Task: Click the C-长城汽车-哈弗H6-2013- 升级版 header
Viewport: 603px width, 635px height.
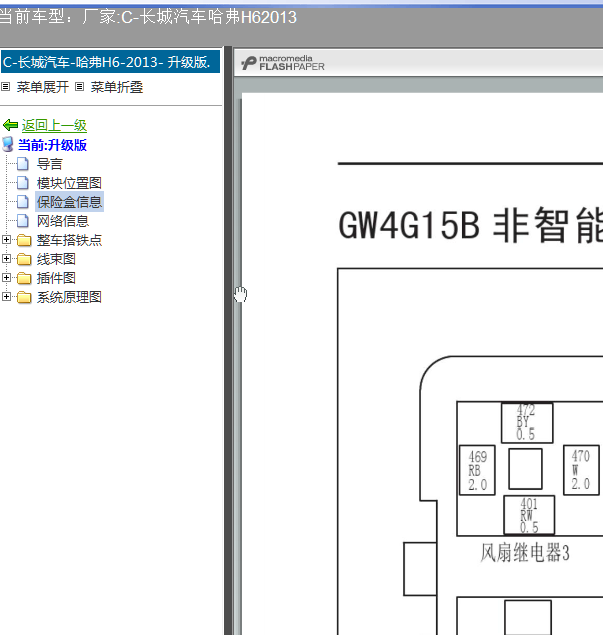Action: 110,62
